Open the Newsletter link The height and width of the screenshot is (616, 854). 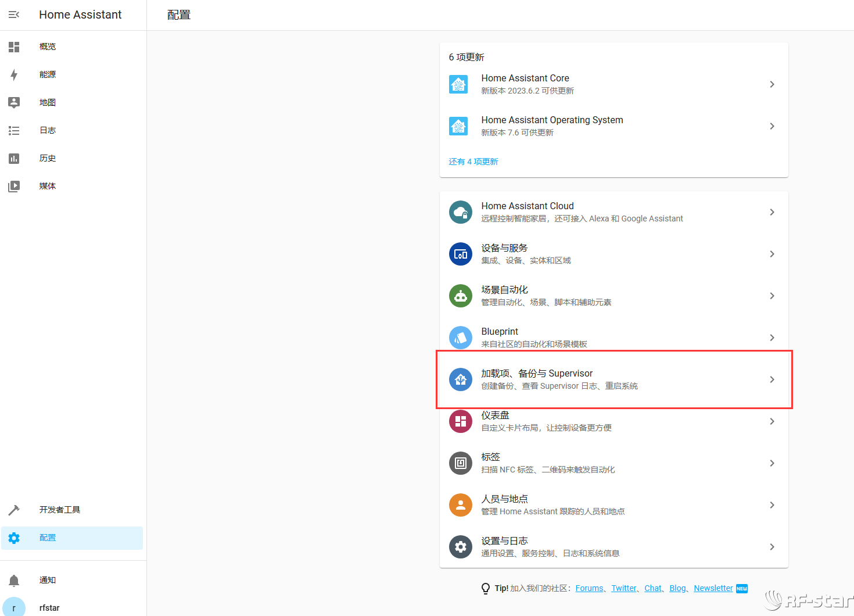(713, 588)
